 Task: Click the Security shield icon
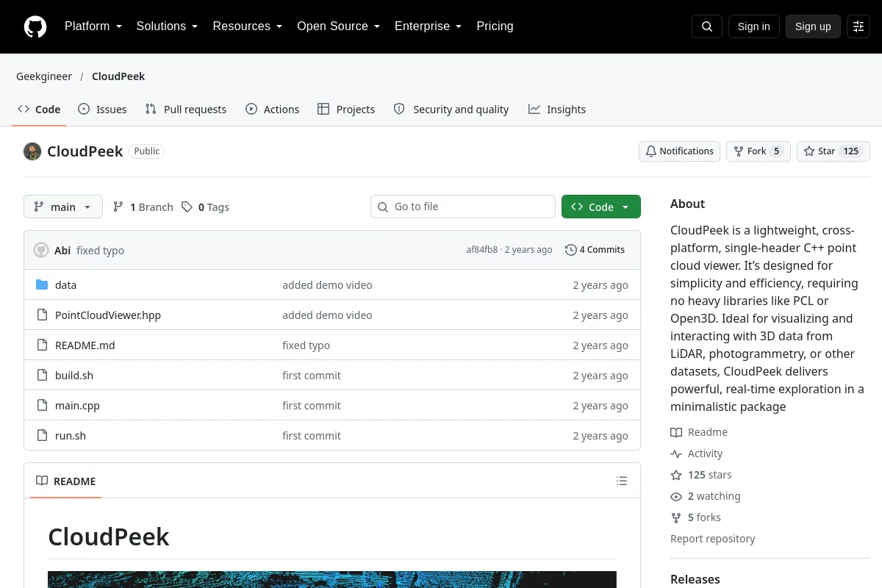point(399,109)
